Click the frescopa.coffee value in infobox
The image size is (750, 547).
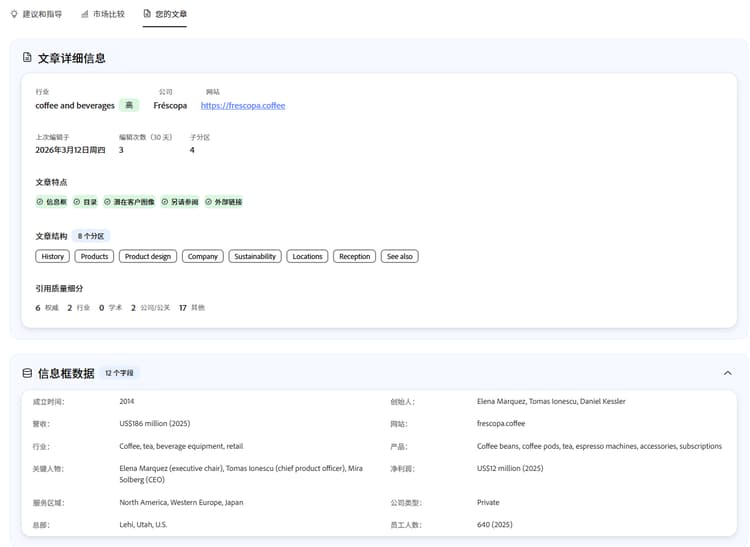tap(501, 423)
